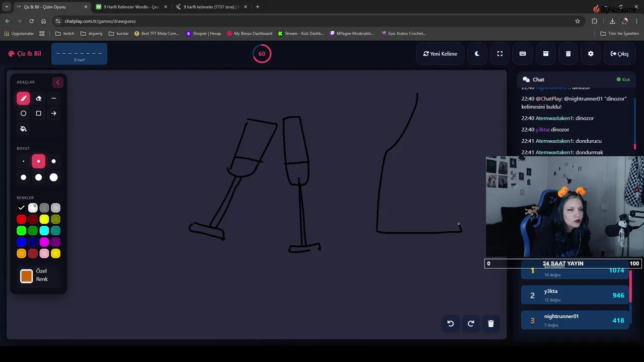Bookmark this page with star icon
The image size is (644, 362).
click(578, 21)
